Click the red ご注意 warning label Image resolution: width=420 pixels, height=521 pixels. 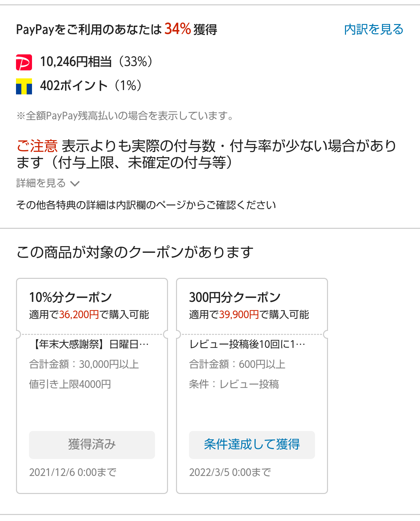point(37,146)
